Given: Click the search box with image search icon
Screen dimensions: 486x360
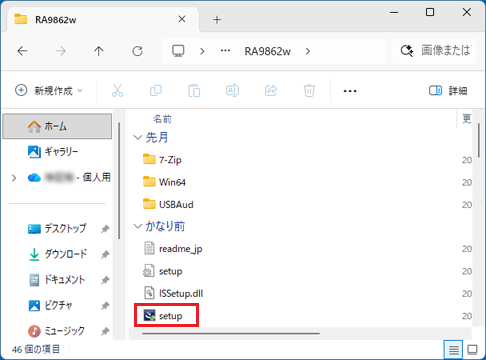Looking at the screenshot, I should pyautogui.click(x=434, y=51).
